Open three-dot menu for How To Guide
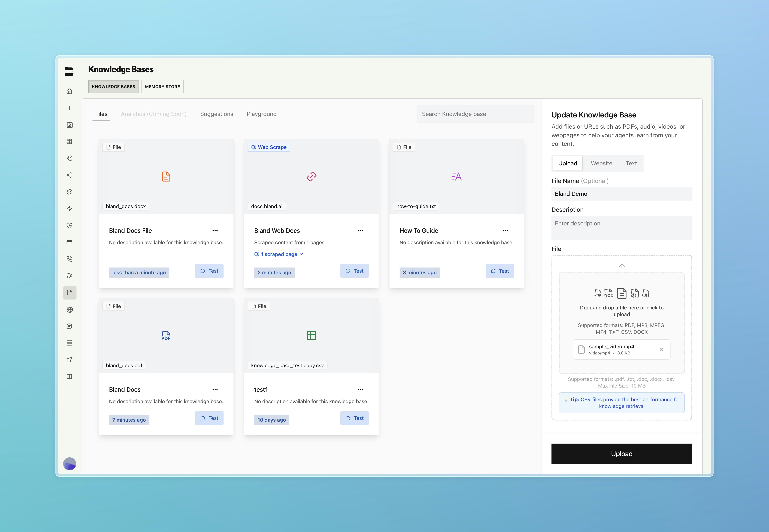 (505, 231)
